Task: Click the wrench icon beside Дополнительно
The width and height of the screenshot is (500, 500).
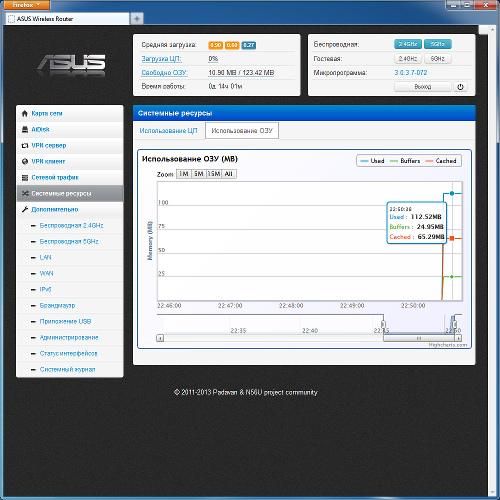Action: point(25,209)
